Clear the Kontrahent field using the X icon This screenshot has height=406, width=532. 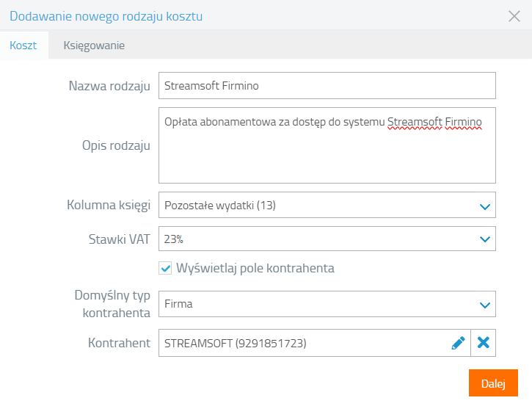(x=483, y=343)
